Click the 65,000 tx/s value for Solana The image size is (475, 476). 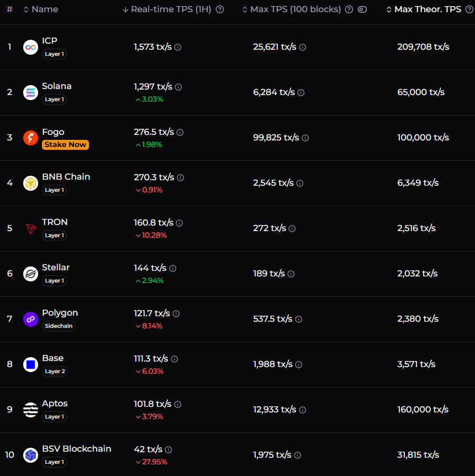coord(421,92)
